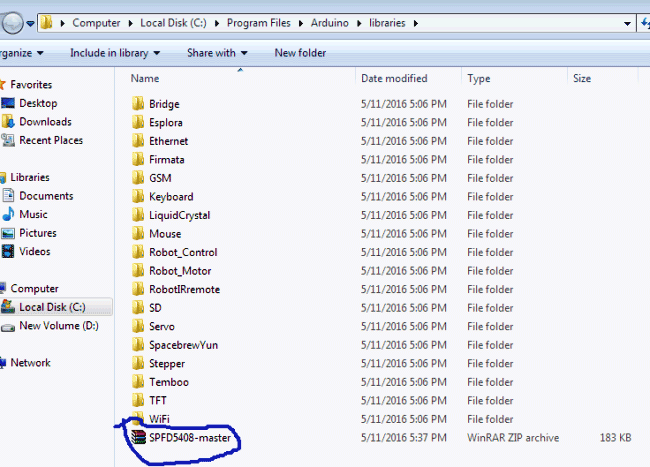Open the Share with dropdown menu
This screenshot has width=650, height=467.
coord(217,53)
